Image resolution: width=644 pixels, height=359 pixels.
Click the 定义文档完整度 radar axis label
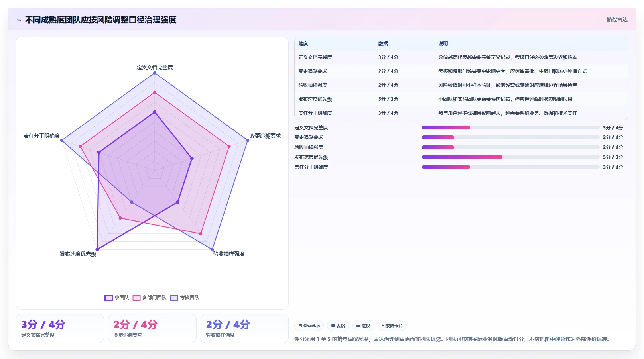pyautogui.click(x=155, y=67)
